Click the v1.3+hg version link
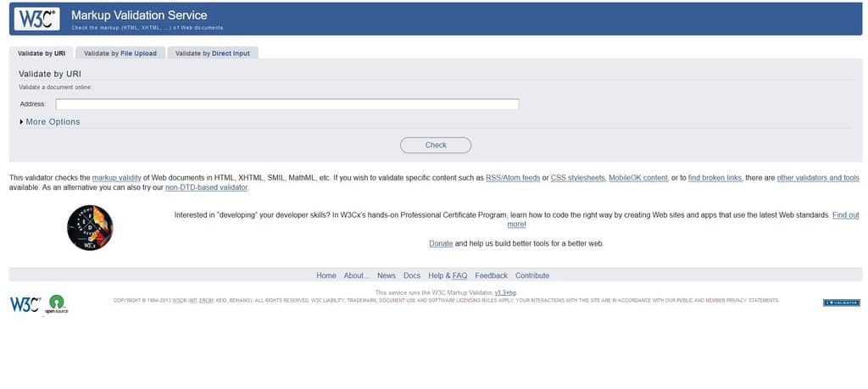This screenshot has height=389, width=868. click(x=505, y=292)
